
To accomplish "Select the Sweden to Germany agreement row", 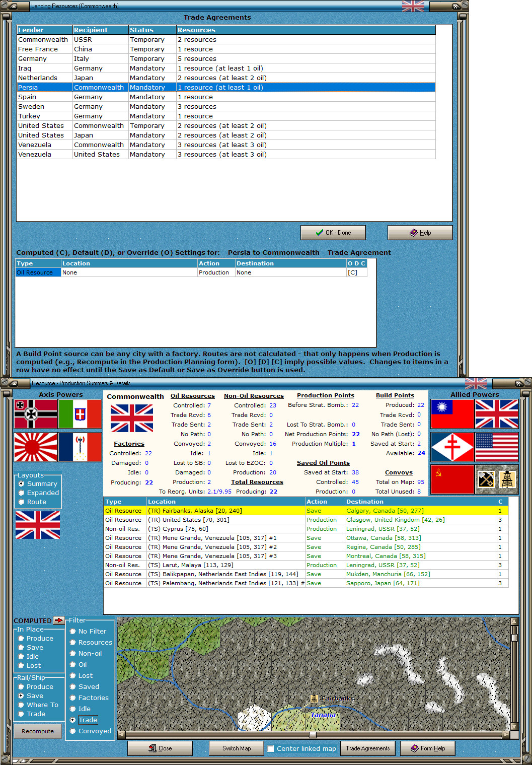I will [x=226, y=107].
